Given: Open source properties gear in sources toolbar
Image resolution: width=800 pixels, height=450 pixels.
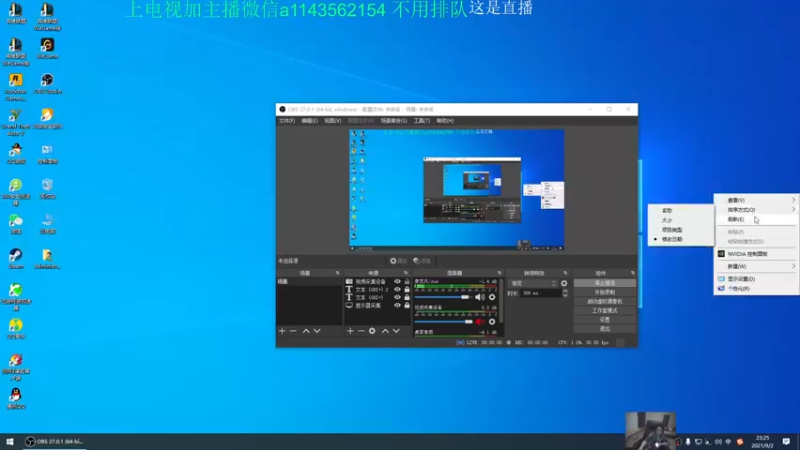Looking at the screenshot, I should 372,331.
